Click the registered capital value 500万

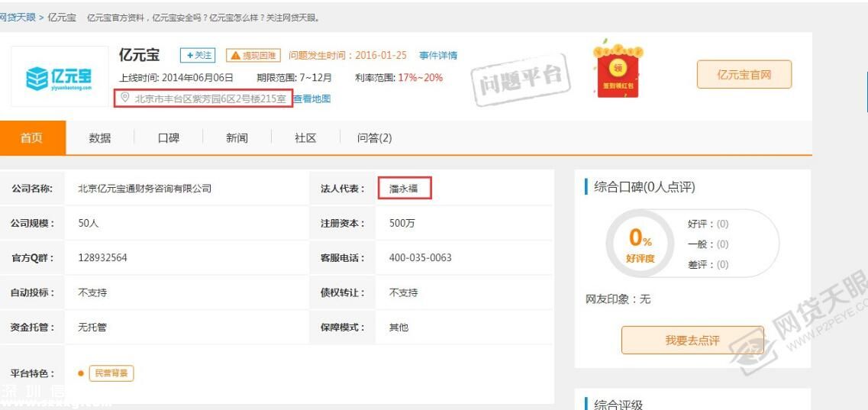[x=402, y=224]
